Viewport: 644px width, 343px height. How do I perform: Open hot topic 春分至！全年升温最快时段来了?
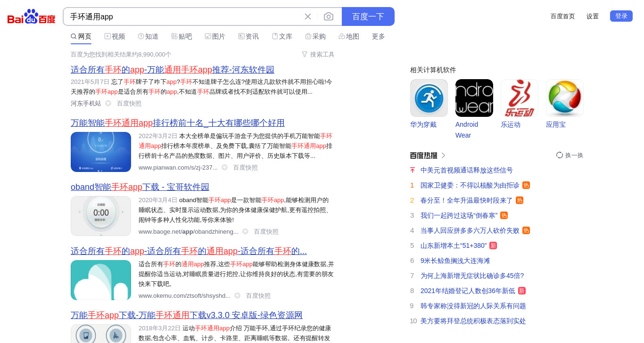[x=467, y=200]
